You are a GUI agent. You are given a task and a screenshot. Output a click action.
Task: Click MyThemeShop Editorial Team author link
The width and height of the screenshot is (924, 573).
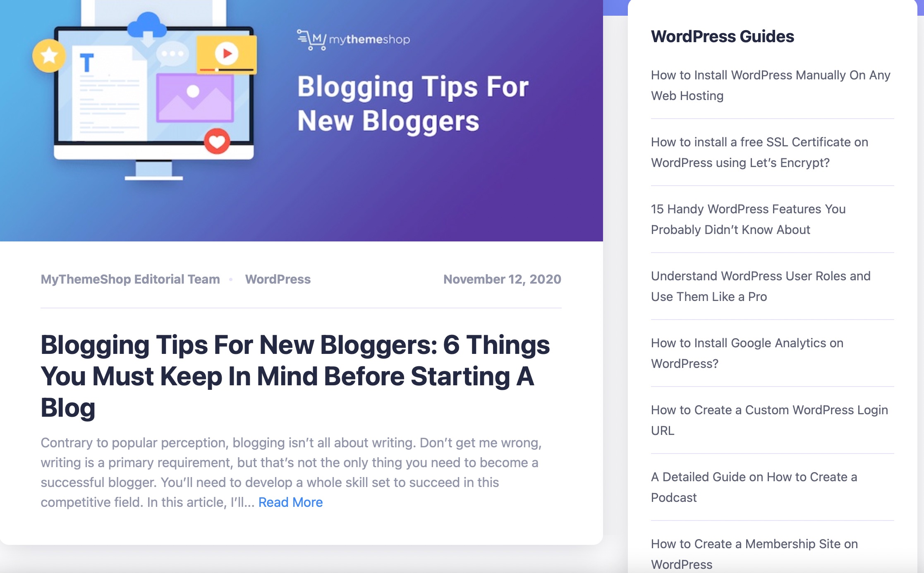click(x=130, y=279)
